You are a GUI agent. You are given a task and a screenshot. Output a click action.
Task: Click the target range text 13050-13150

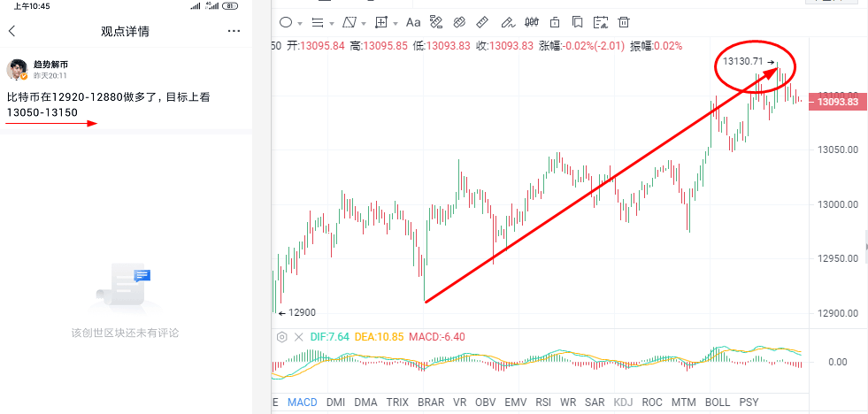[42, 112]
